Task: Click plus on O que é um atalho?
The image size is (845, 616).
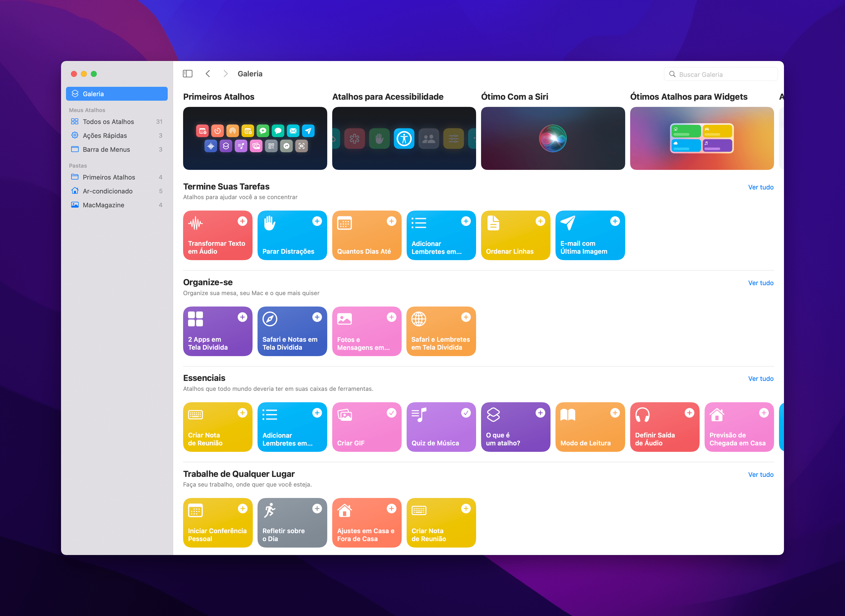Action: click(x=540, y=413)
